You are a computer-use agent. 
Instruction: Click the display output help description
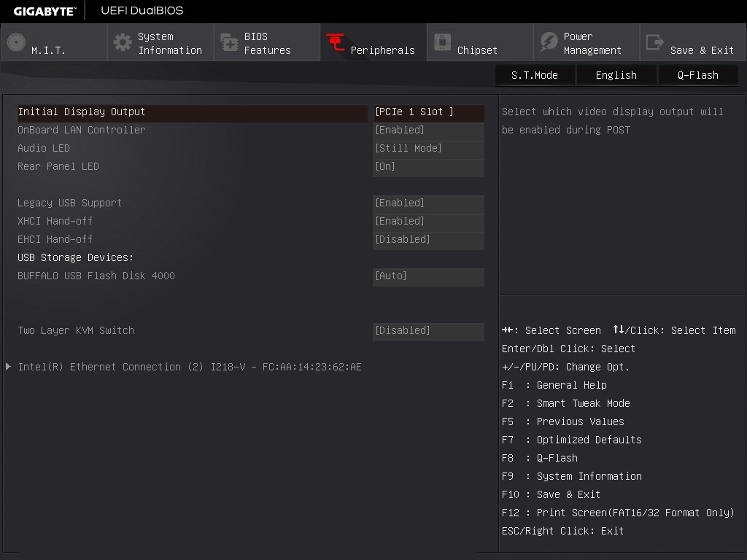point(613,121)
